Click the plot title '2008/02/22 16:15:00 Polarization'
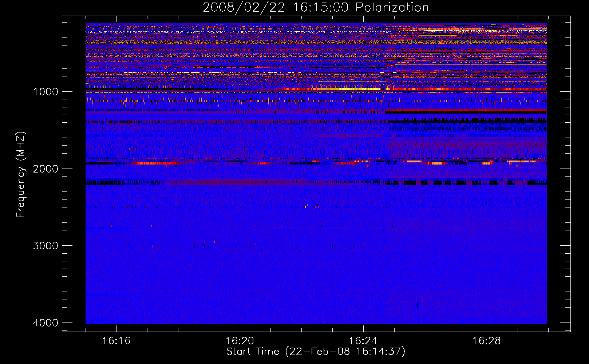This screenshot has height=364, width=589. point(316,7)
